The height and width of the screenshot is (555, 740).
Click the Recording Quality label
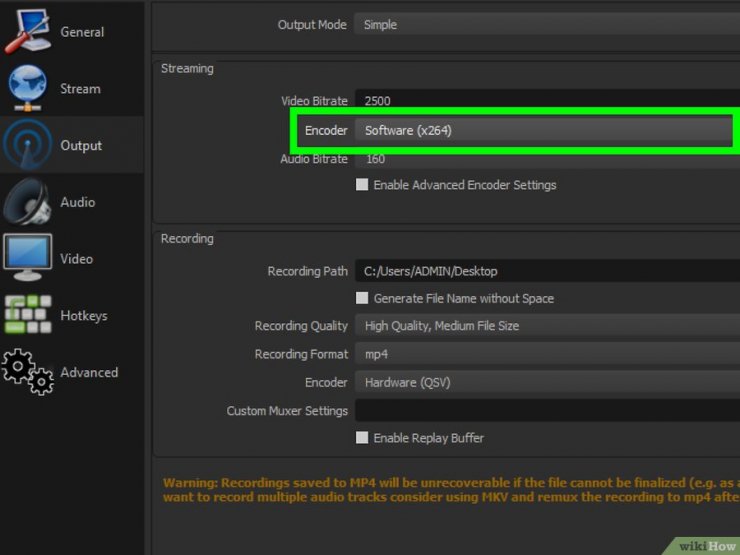click(301, 326)
